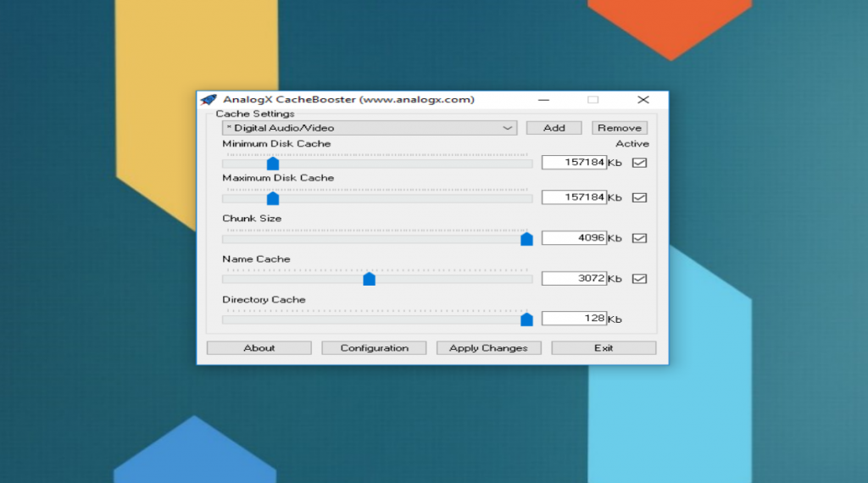Click the Active column header text
868x483 pixels.
[632, 143]
